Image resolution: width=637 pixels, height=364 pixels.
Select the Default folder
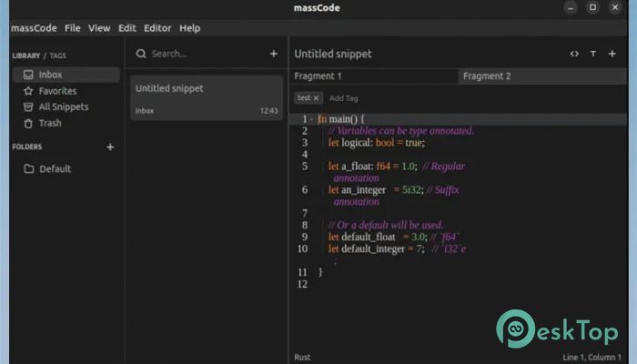click(55, 168)
